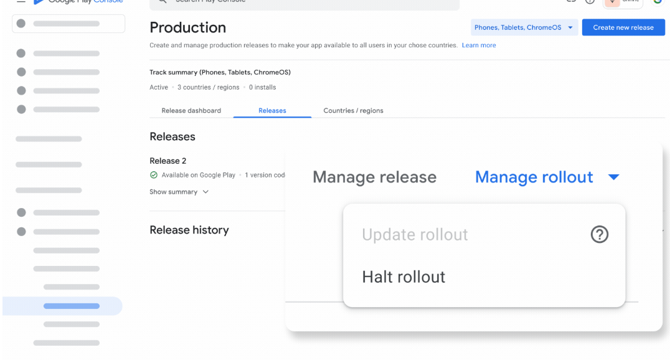Image resolution: width=670 pixels, height=360 pixels.
Task: Switch to the Release dashboard tab
Action: click(191, 111)
